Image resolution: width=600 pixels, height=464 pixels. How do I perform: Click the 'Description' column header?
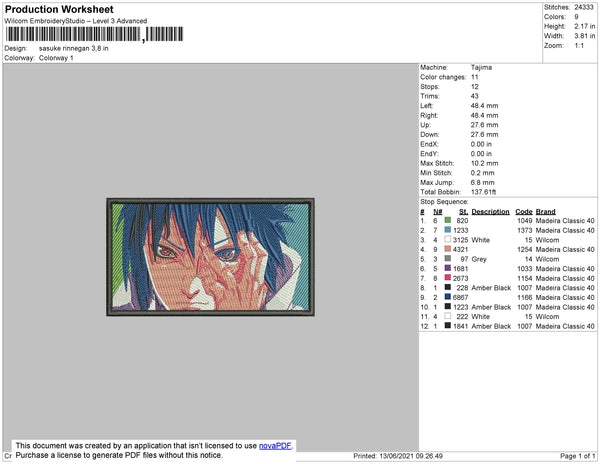tap(491, 212)
